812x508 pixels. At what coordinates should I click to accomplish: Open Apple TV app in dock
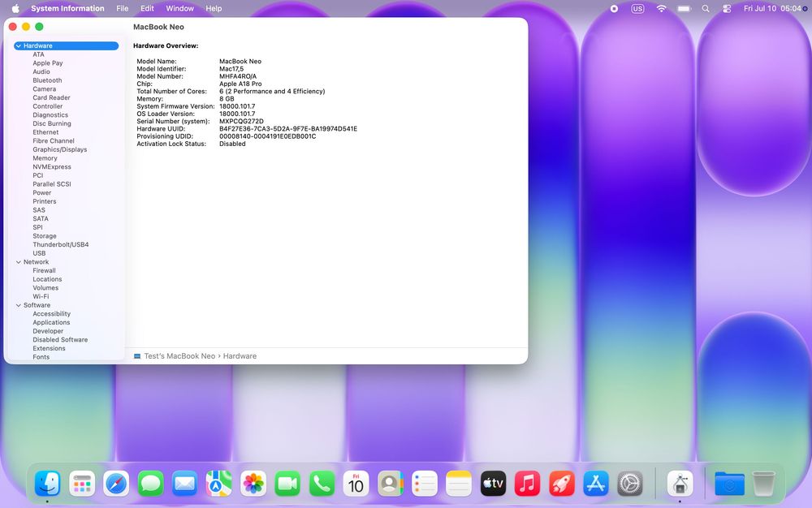point(493,484)
